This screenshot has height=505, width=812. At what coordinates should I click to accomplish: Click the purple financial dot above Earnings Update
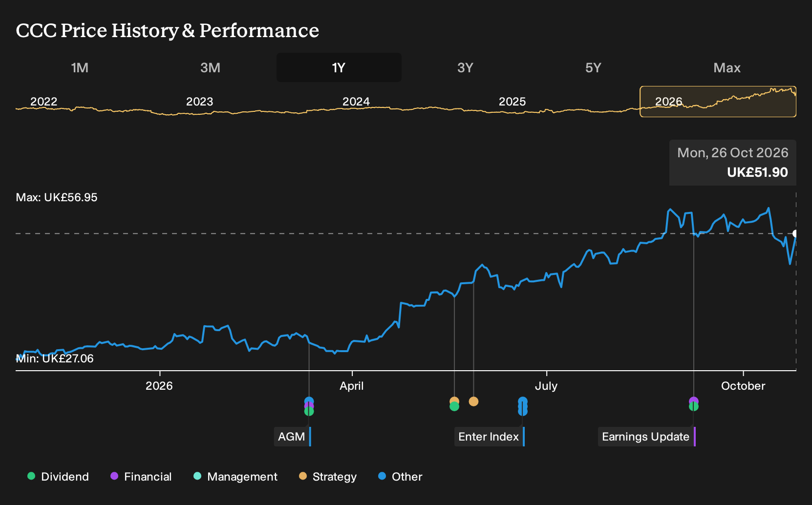(x=693, y=401)
